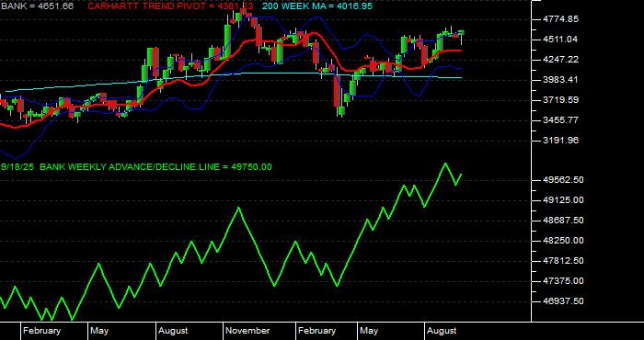
Task: Click the 4511.04 price axis value
Action: pyautogui.click(x=559, y=40)
